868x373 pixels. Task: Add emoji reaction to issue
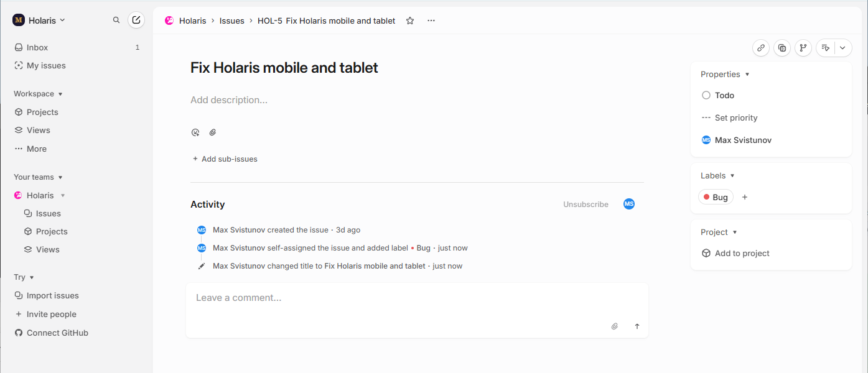pyautogui.click(x=195, y=132)
